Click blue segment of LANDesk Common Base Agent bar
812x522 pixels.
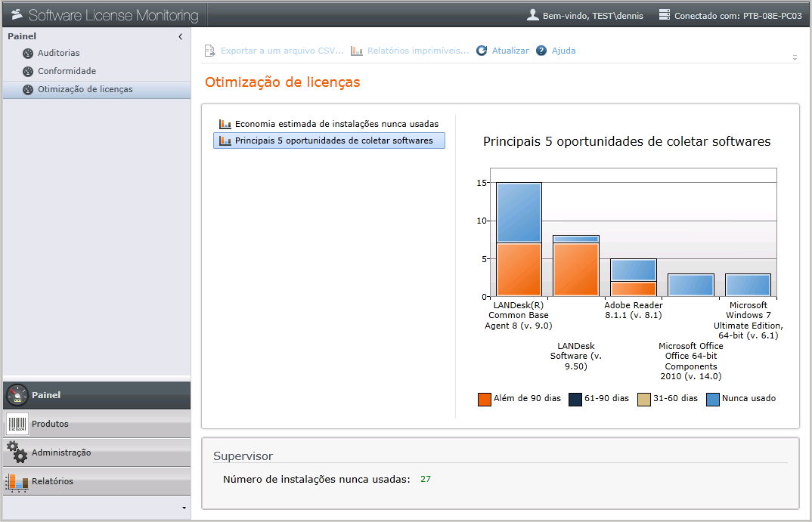[519, 212]
